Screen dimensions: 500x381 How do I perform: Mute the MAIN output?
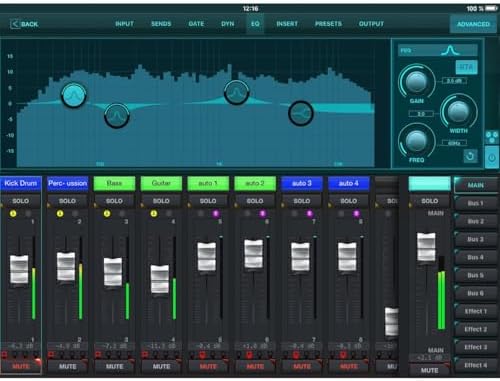click(x=429, y=370)
